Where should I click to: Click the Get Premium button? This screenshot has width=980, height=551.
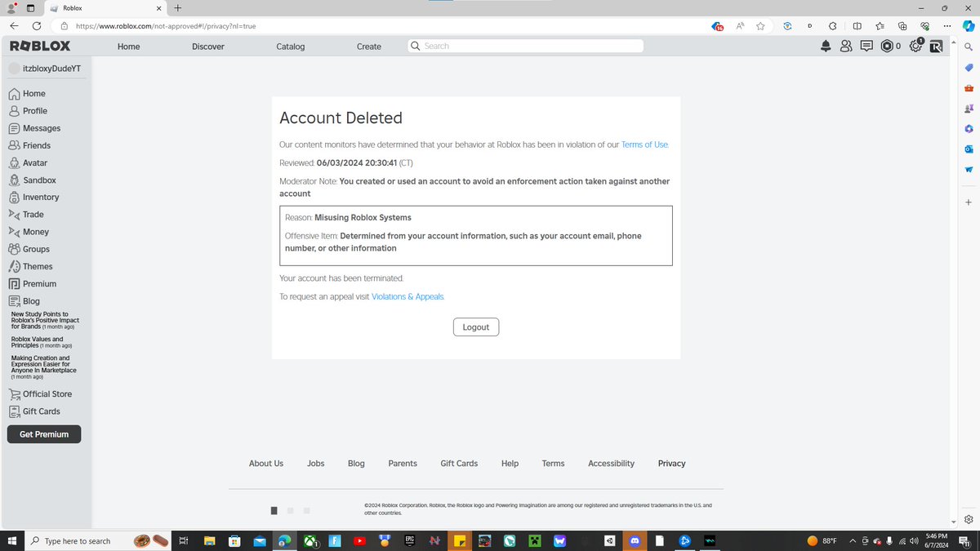coord(44,434)
